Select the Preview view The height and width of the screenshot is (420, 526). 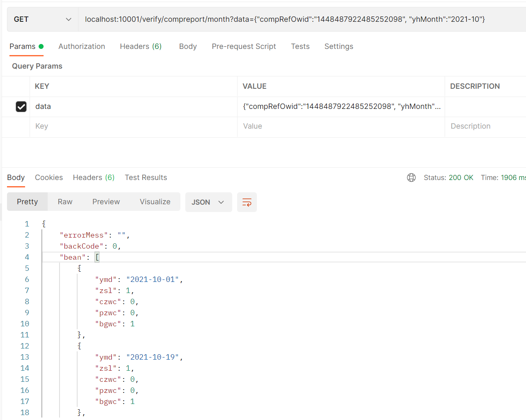(106, 202)
